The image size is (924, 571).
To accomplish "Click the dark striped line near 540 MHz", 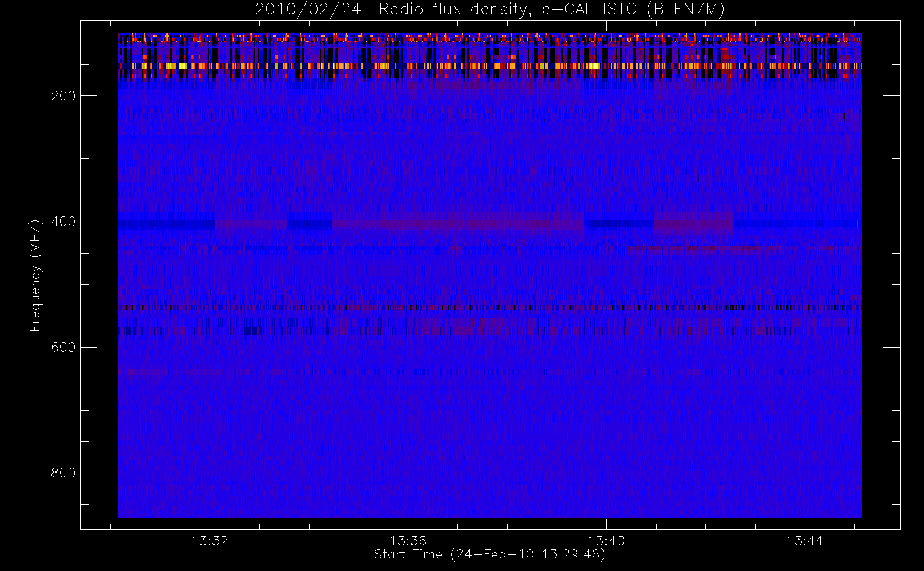I will click(490, 307).
